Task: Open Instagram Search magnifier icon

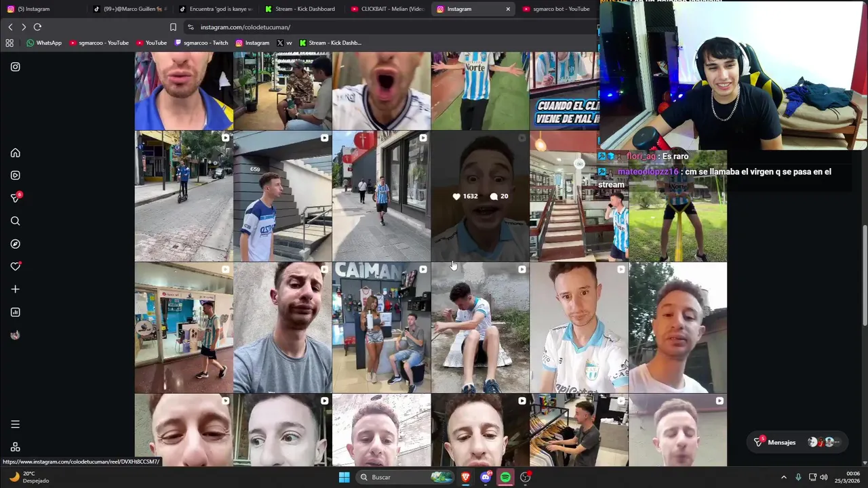Action: (x=15, y=221)
